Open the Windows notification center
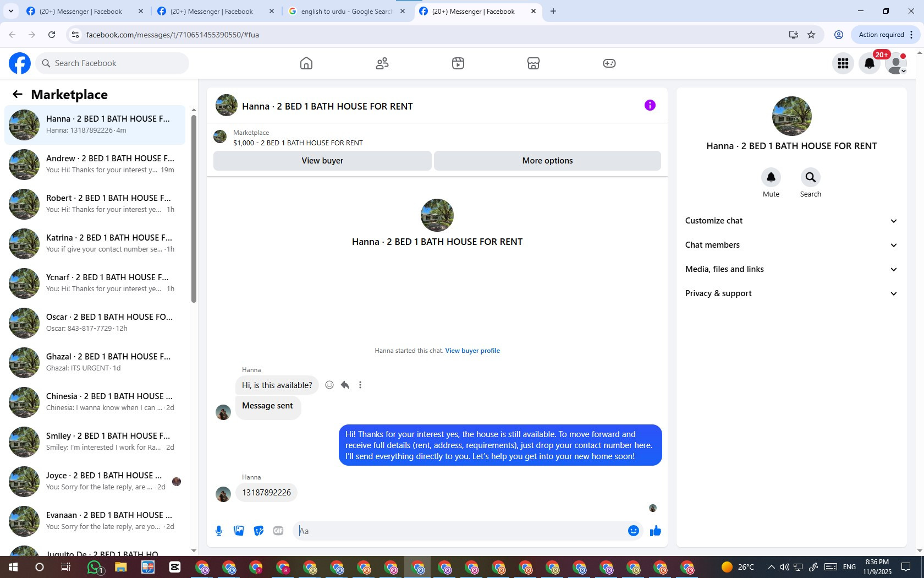 (x=906, y=567)
